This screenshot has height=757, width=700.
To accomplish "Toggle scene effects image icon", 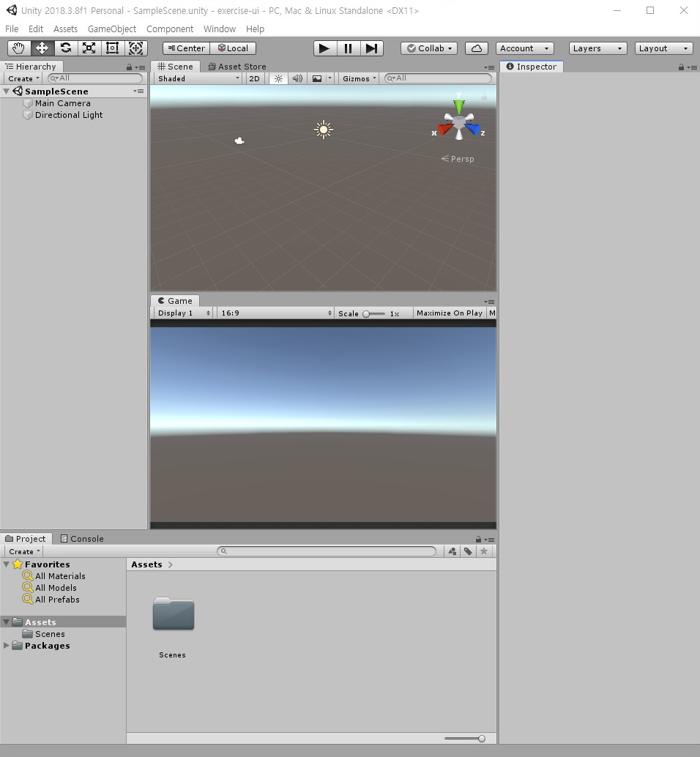I will (x=317, y=78).
